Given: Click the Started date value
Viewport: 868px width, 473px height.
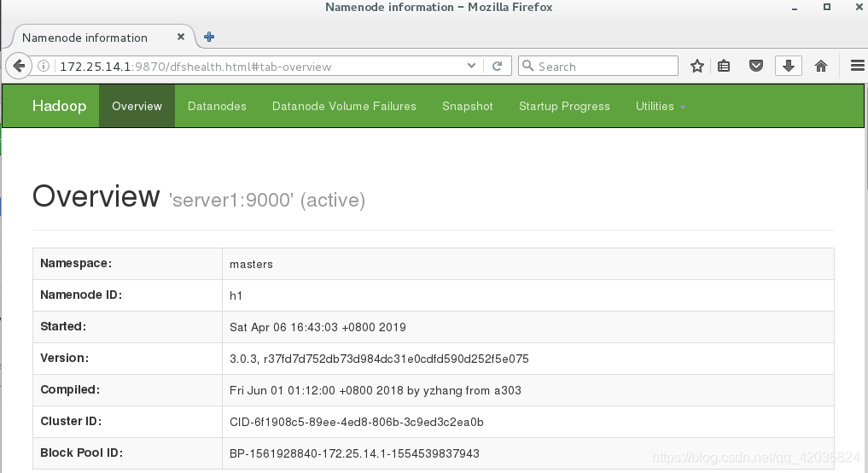Looking at the screenshot, I should (x=317, y=327).
